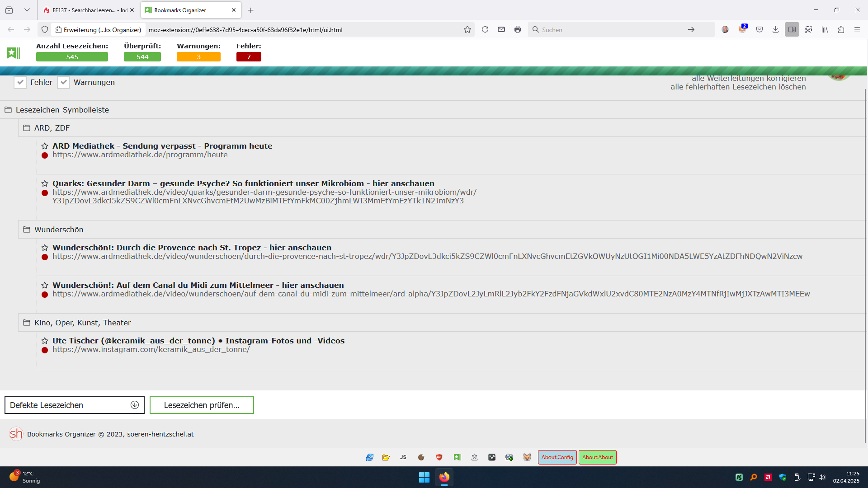This screenshot has width=868, height=488.
Task: Open the Firefox downloads panel
Action: click(775, 29)
